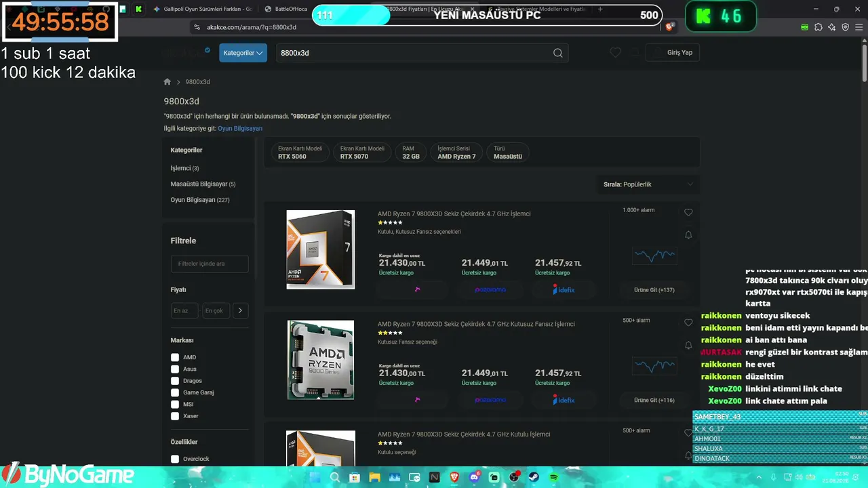The height and width of the screenshot is (488, 868).
Task: Open Spotify from taskbar
Action: [554, 477]
